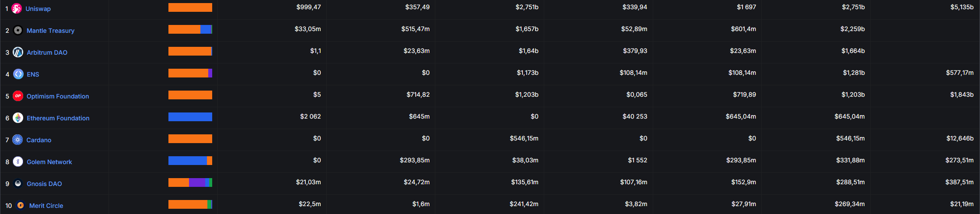Screen dimensions: 980x214
Task: Click Cardano's $12,646b value cell
Action: pyautogui.click(x=960, y=138)
